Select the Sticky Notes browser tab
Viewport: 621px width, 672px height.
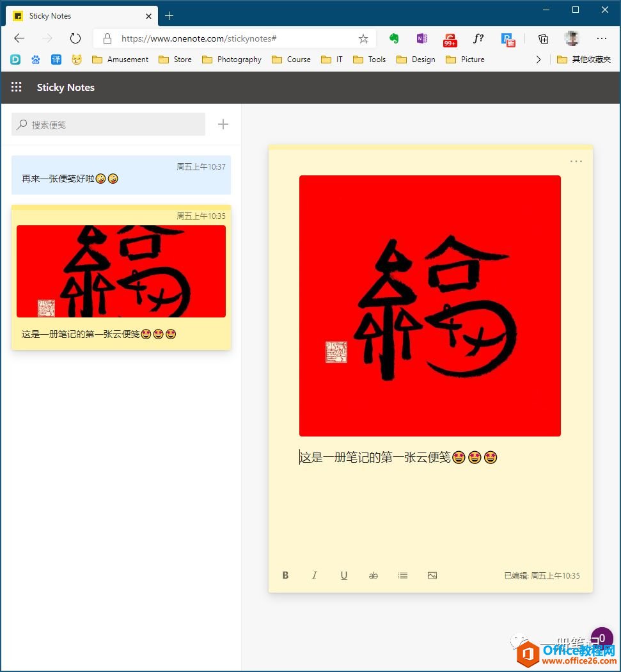point(81,16)
